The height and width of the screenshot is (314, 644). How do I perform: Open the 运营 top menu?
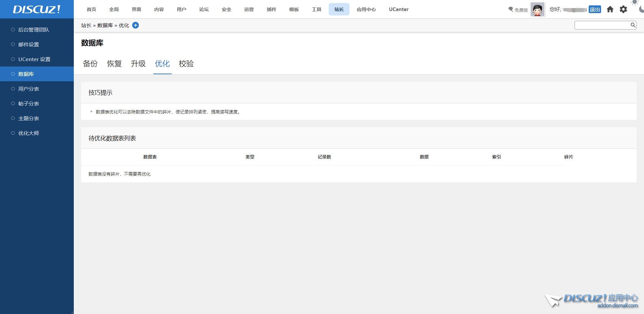(x=249, y=9)
